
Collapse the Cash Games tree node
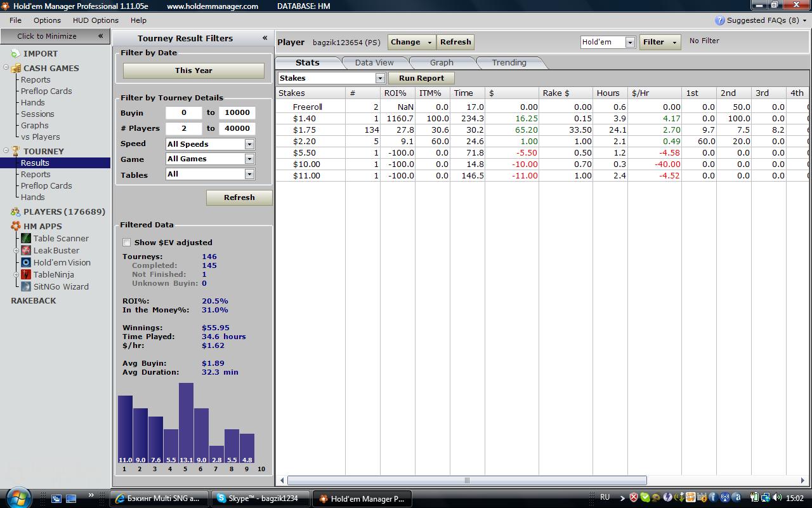6,68
